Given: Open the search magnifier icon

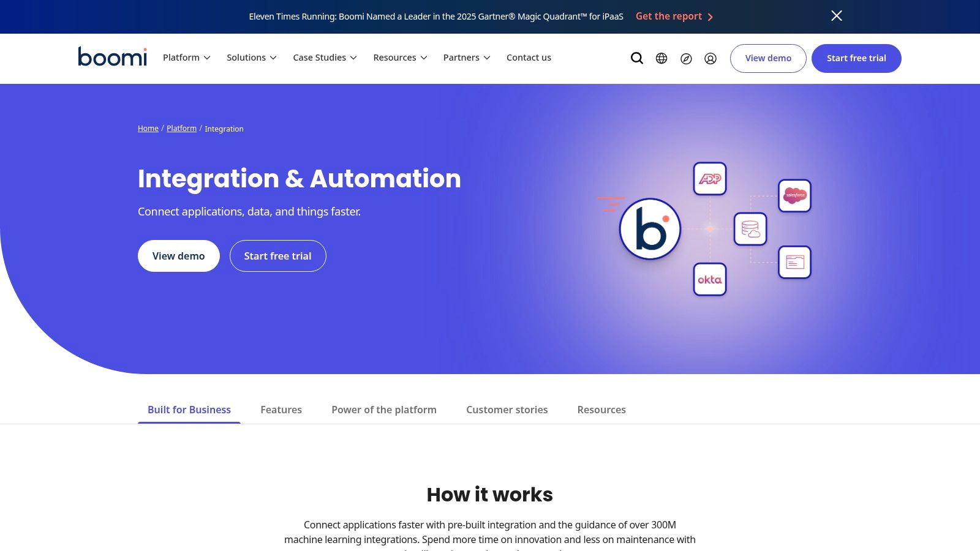Looking at the screenshot, I should [637, 58].
